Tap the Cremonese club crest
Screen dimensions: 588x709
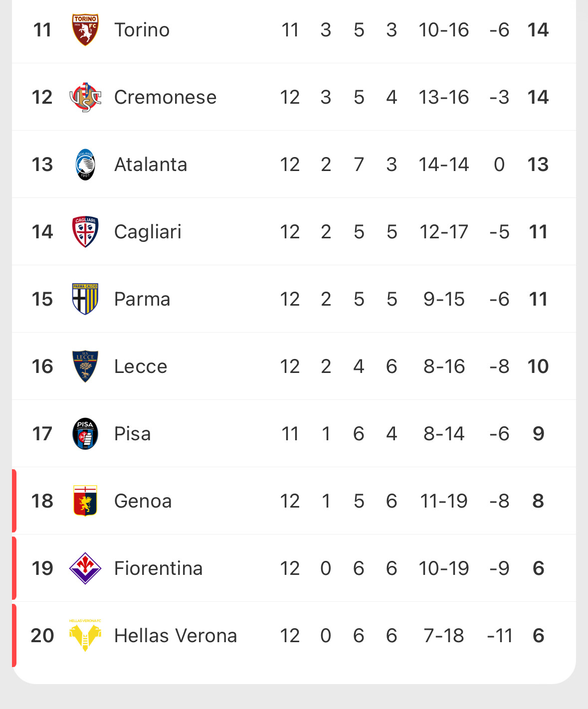[x=85, y=97]
